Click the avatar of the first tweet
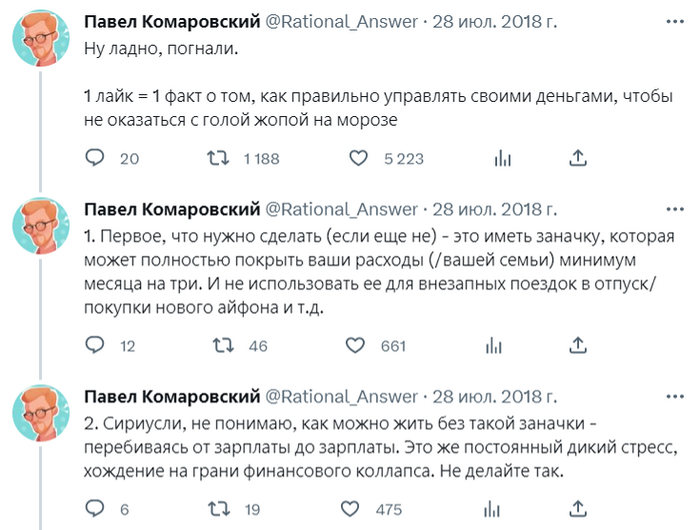Image resolution: width=700 pixels, height=530 pixels. [x=40, y=40]
